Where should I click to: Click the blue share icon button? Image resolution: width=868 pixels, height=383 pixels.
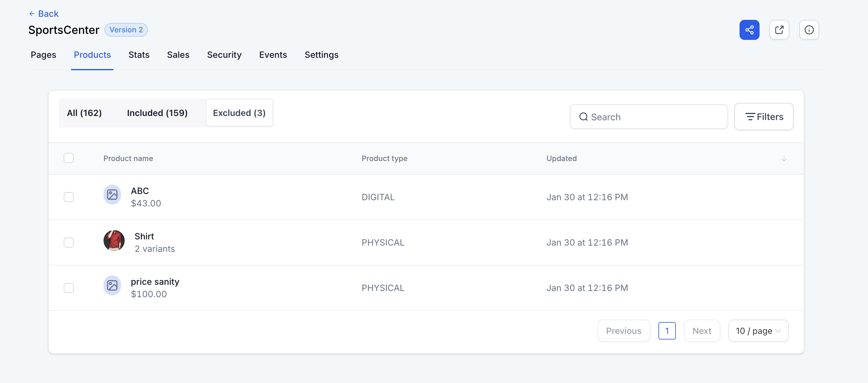click(x=749, y=30)
